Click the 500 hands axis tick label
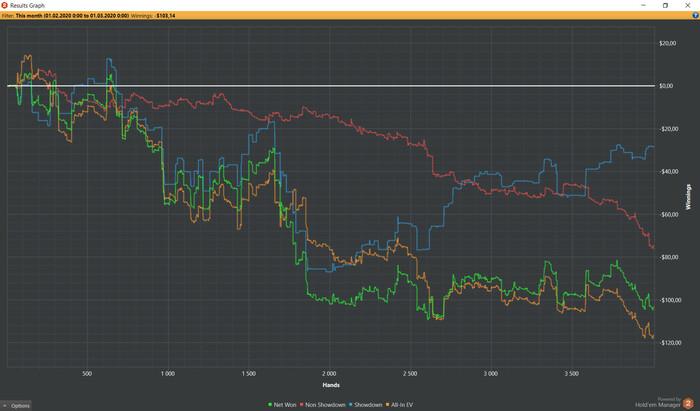 tap(87, 374)
